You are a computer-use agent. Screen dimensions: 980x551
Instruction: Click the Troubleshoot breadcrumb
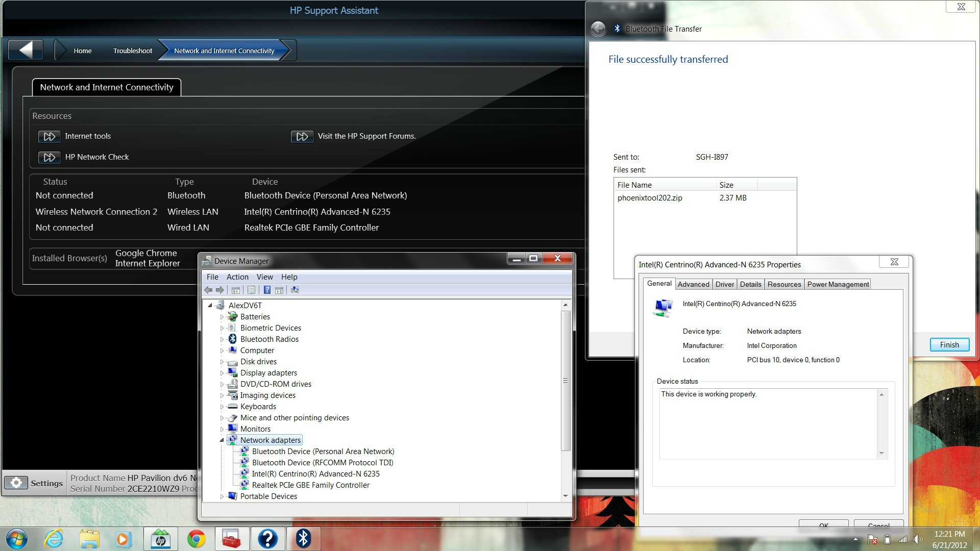pos(133,51)
